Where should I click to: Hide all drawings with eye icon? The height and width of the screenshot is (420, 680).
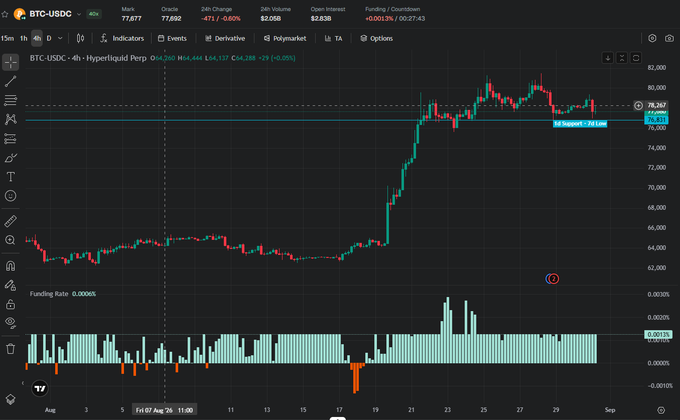coord(10,323)
